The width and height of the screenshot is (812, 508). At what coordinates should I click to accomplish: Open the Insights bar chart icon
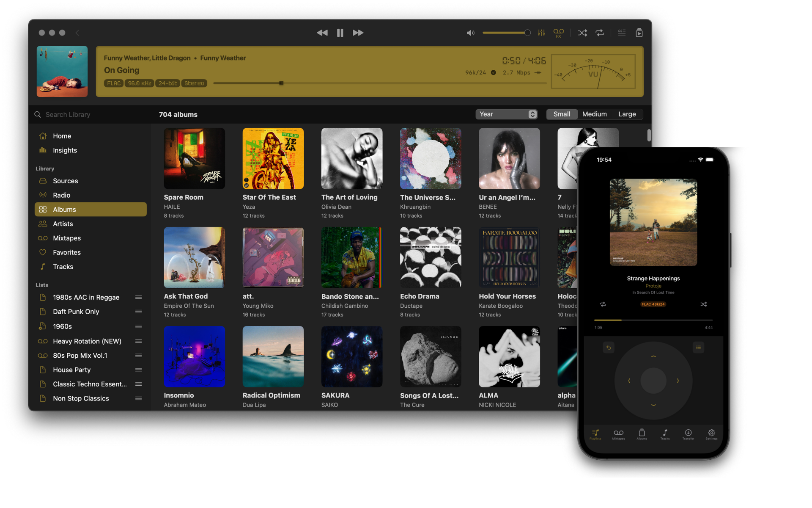(43, 150)
